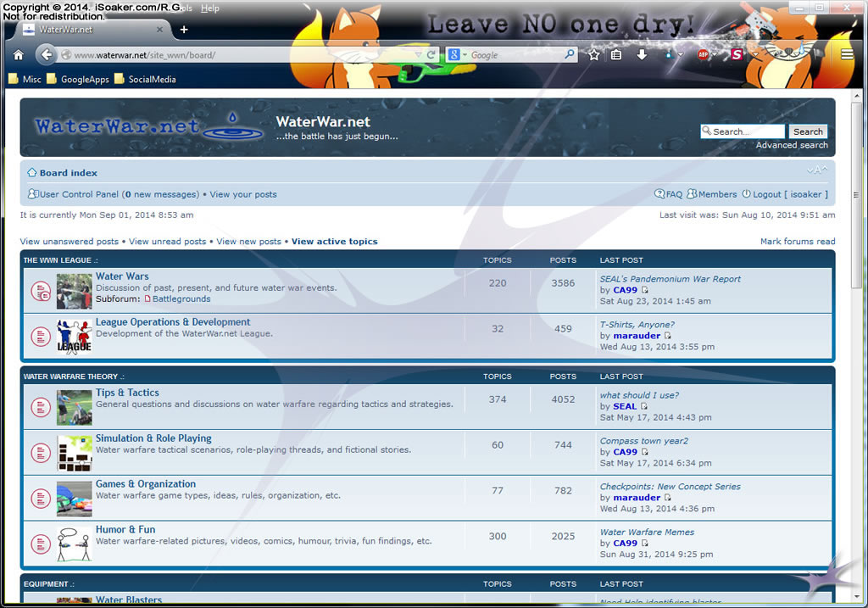Open the downloads arrow icon

click(642, 55)
